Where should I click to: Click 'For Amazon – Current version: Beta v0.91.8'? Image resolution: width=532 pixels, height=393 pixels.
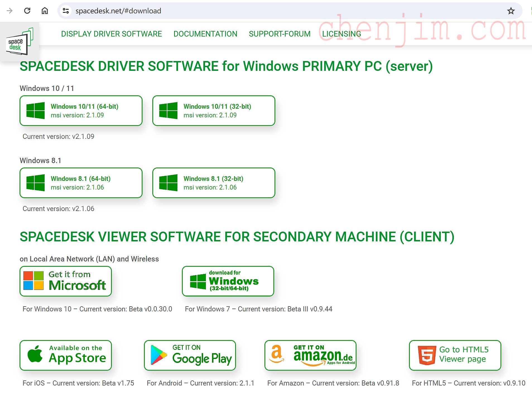[333, 383]
